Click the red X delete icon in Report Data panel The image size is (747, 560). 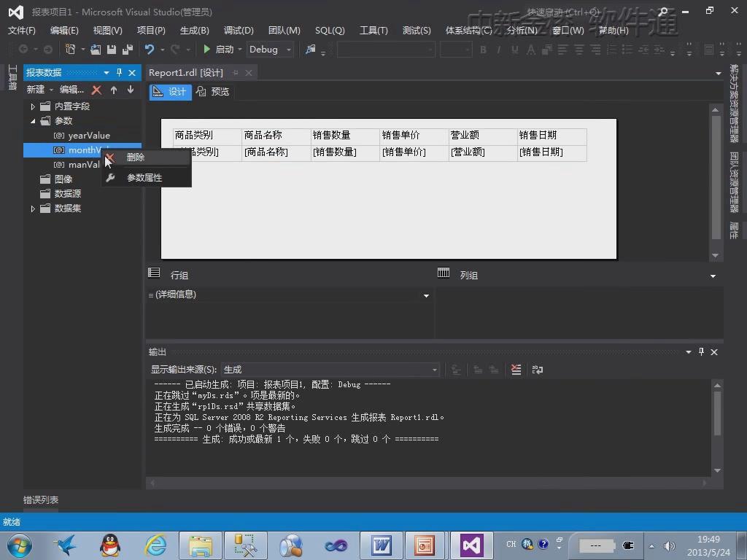(96, 90)
